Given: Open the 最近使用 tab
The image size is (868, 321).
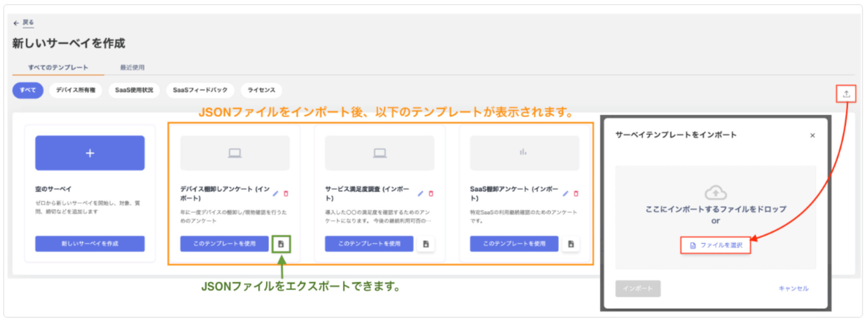Looking at the screenshot, I should [132, 68].
